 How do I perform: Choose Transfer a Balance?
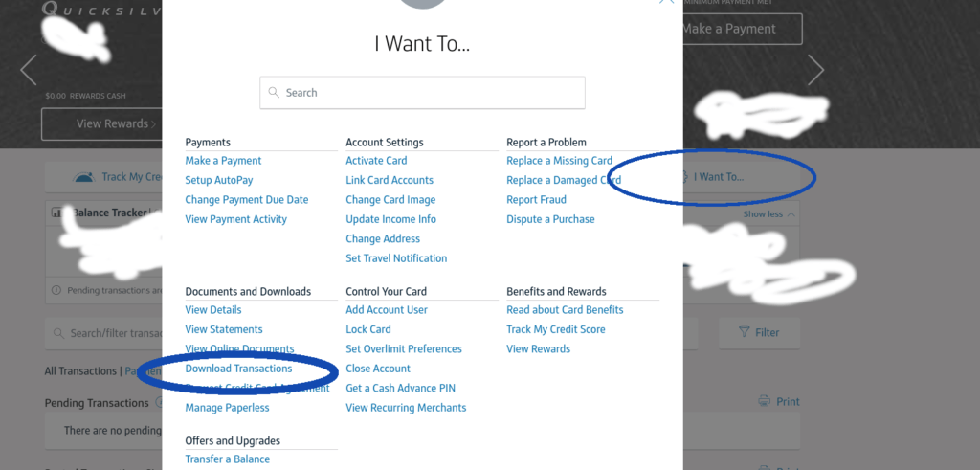point(228,459)
